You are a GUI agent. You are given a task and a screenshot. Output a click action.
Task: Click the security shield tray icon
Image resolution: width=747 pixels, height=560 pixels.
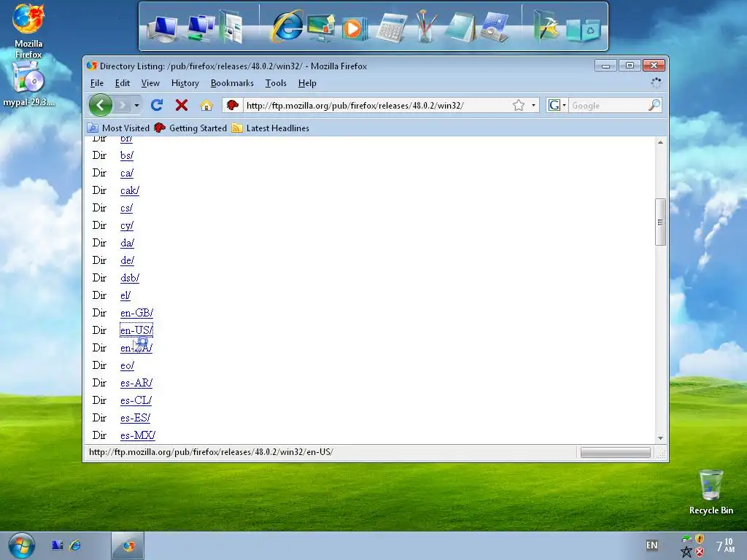(700, 539)
